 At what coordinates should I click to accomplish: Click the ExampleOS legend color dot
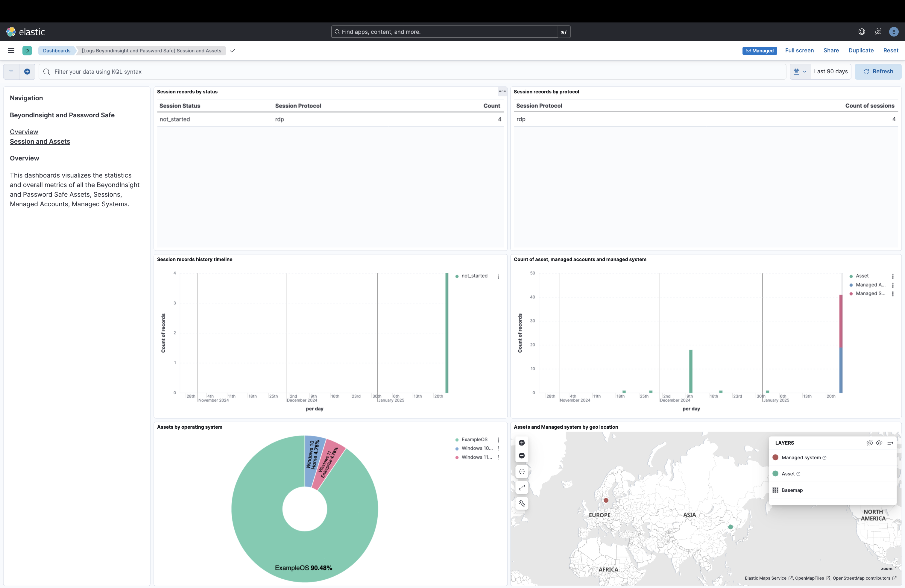click(457, 440)
